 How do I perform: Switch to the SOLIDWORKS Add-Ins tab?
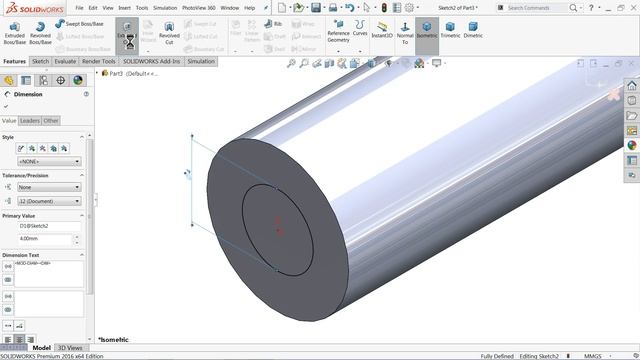(x=151, y=61)
